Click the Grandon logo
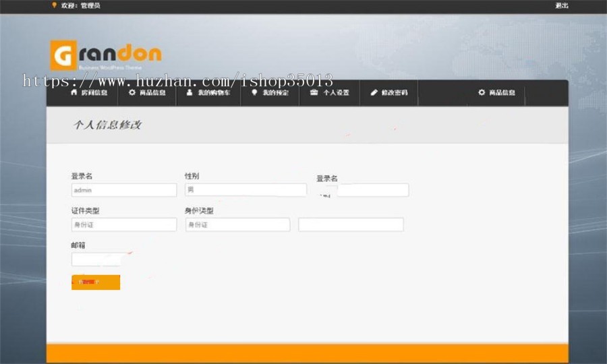This screenshot has width=607, height=364. coord(106,55)
